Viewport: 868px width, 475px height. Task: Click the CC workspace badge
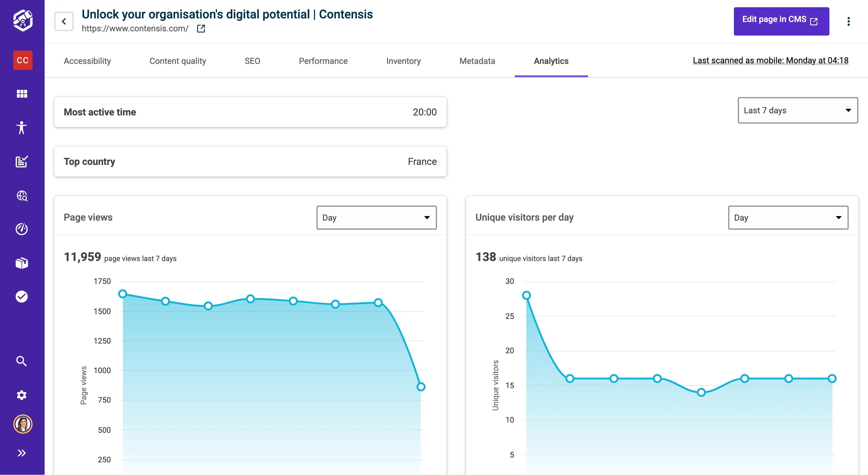pos(22,60)
